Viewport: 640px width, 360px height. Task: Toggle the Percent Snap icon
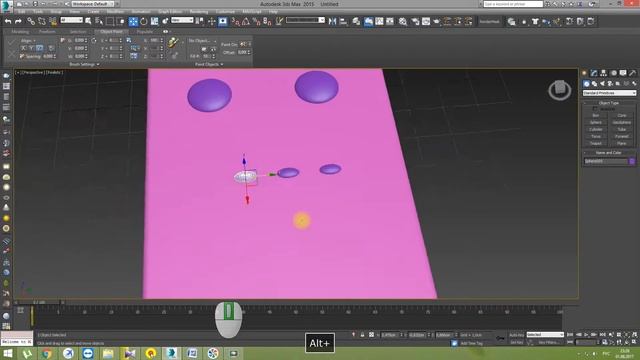(256, 22)
